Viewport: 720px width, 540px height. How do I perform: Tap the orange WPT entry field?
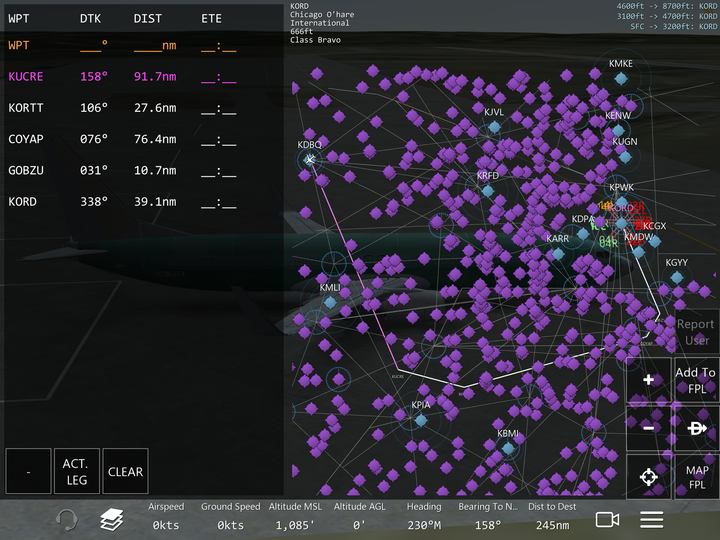pyautogui.click(x=144, y=45)
